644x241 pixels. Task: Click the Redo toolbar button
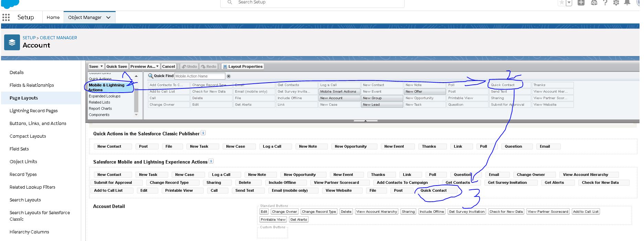[208, 66]
